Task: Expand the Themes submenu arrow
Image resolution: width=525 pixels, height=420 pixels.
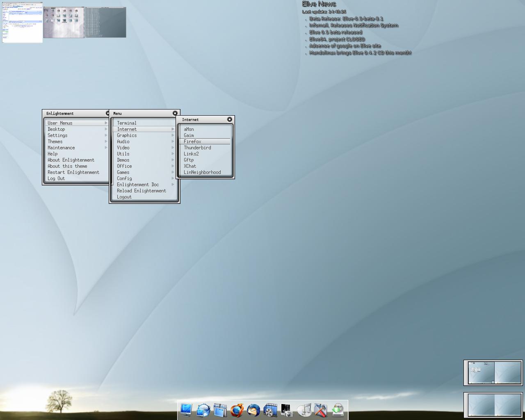Action: [x=106, y=142]
